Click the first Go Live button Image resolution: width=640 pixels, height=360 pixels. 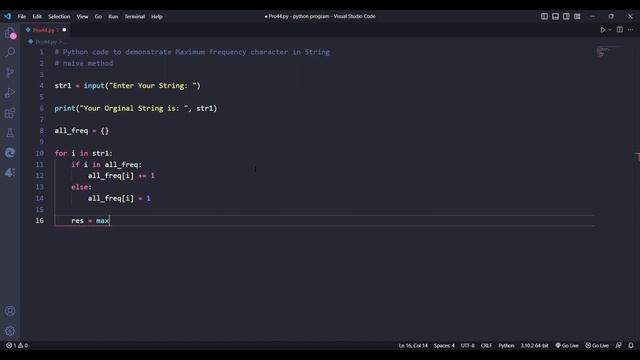pos(567,345)
